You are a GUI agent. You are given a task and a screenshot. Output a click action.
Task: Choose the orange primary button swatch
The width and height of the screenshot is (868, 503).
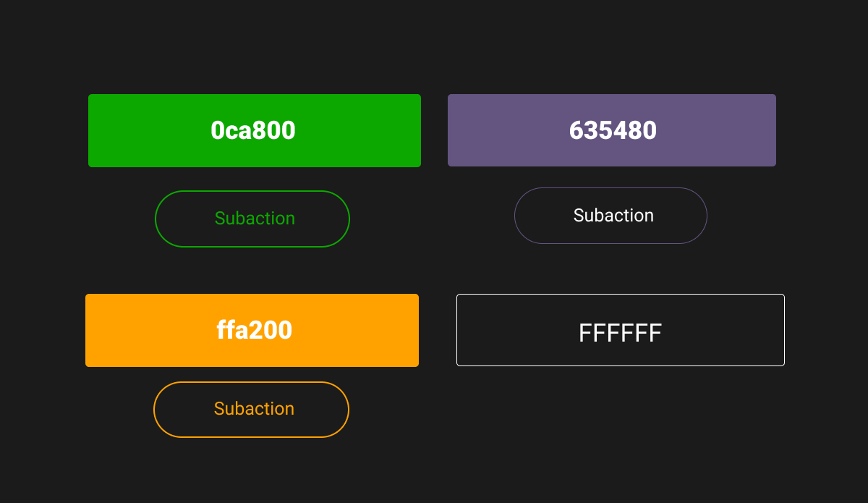(x=252, y=330)
